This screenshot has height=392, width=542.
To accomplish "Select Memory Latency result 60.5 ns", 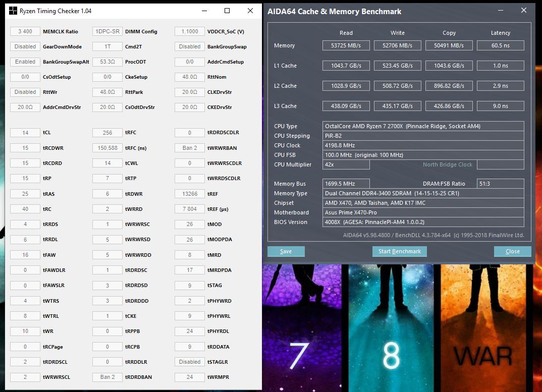I will [501, 45].
